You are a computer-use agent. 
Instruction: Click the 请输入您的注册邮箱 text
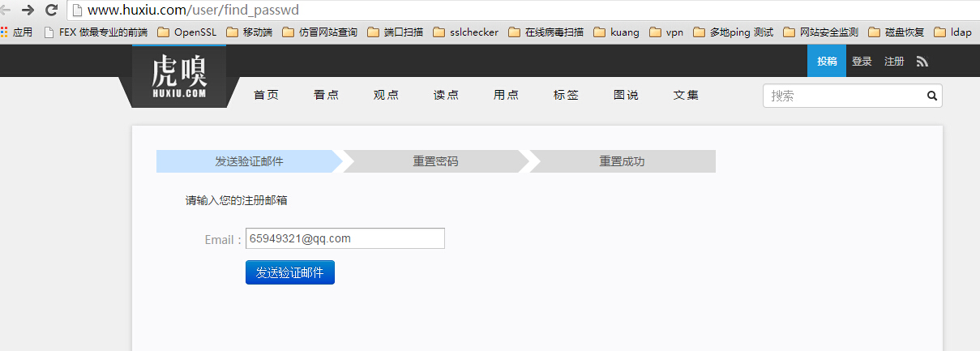[236, 200]
